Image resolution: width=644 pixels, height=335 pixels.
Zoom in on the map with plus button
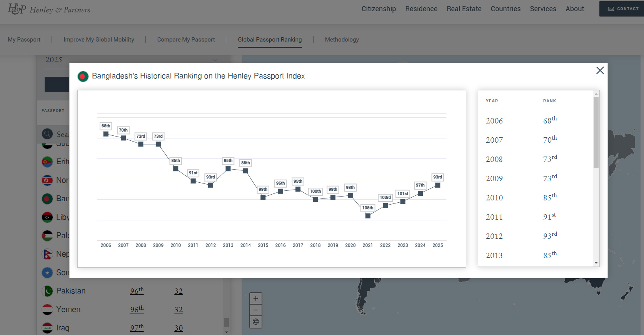(256, 298)
